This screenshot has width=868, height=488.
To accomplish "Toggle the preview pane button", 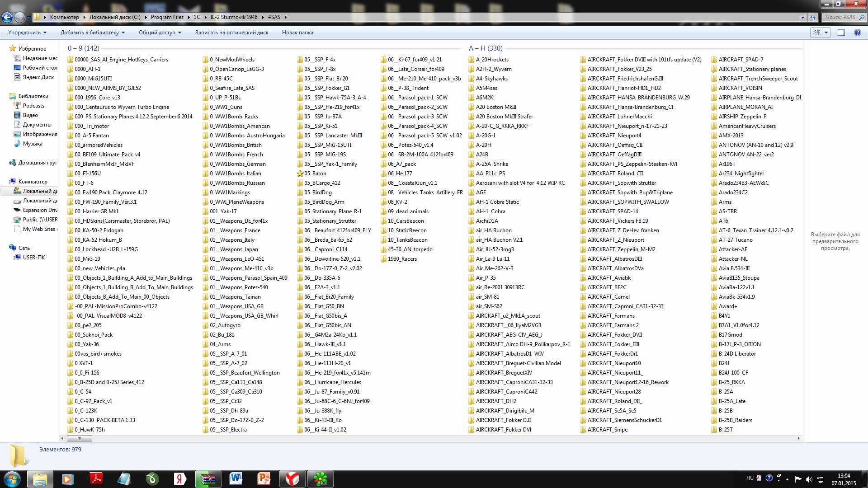I will (x=841, y=33).
